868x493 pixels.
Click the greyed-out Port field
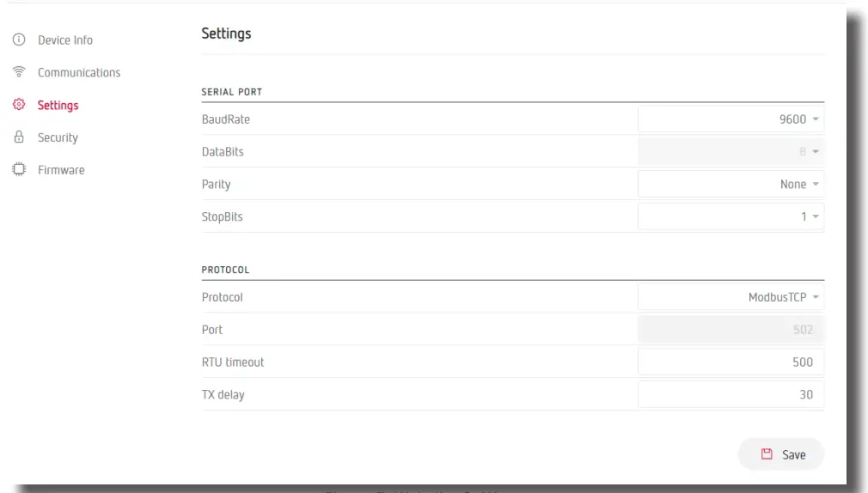coord(730,330)
